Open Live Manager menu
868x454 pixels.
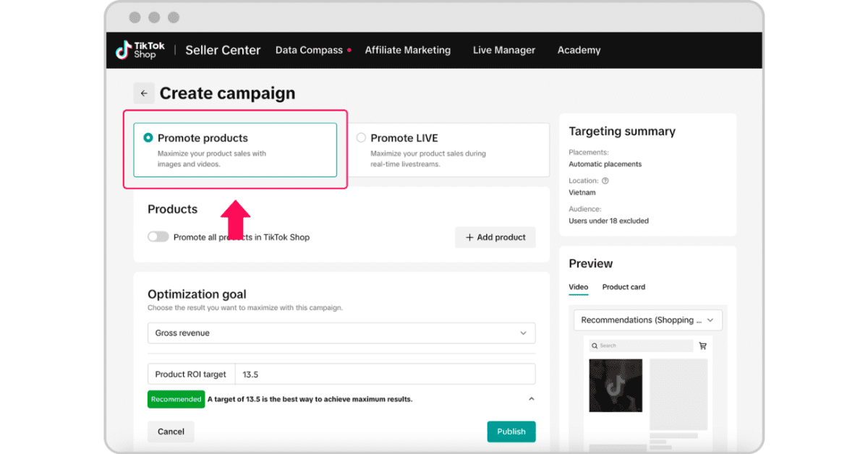(x=504, y=50)
